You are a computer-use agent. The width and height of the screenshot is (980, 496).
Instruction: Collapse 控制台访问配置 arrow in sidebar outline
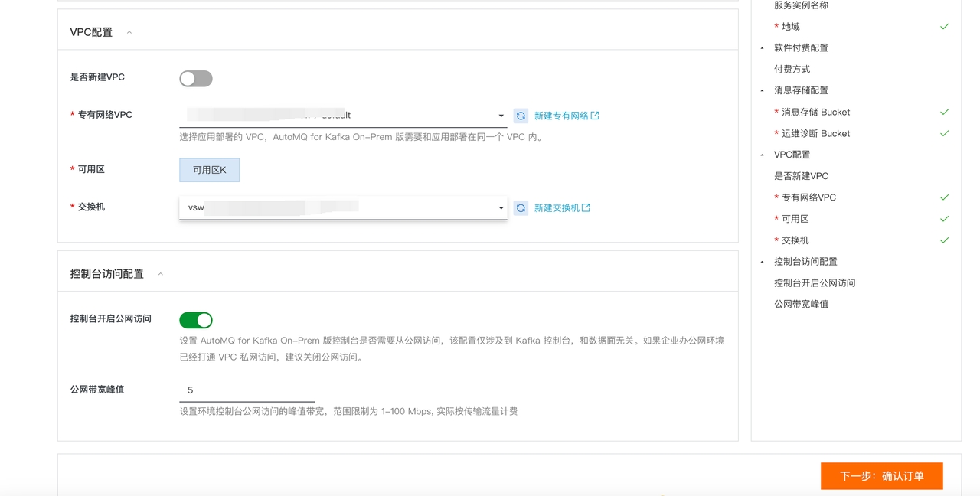762,262
